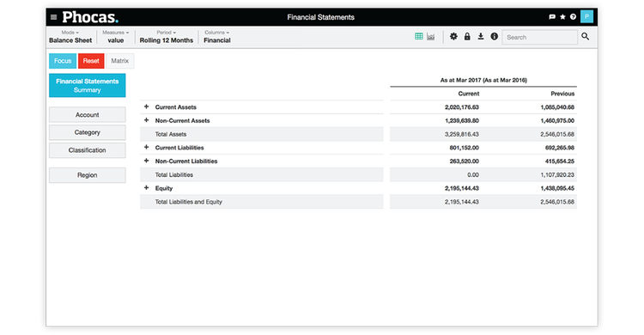Click the favorites star icon
The image size is (644, 335).
562,17
